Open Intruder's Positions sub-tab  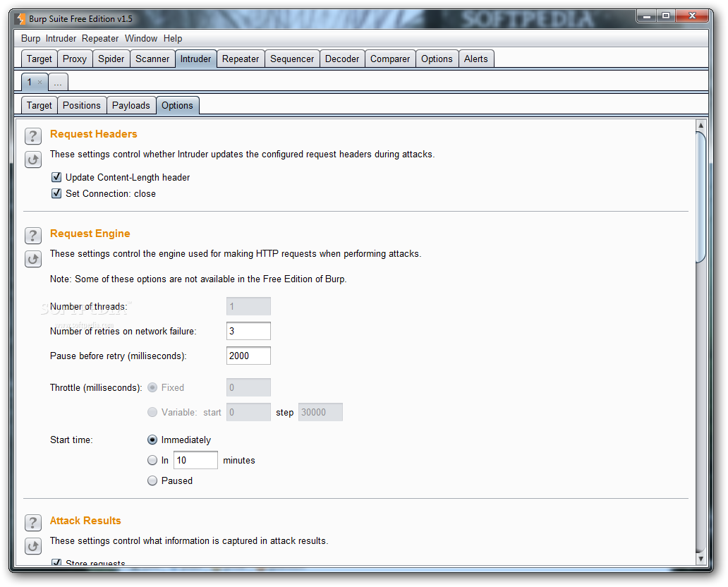[x=82, y=105]
